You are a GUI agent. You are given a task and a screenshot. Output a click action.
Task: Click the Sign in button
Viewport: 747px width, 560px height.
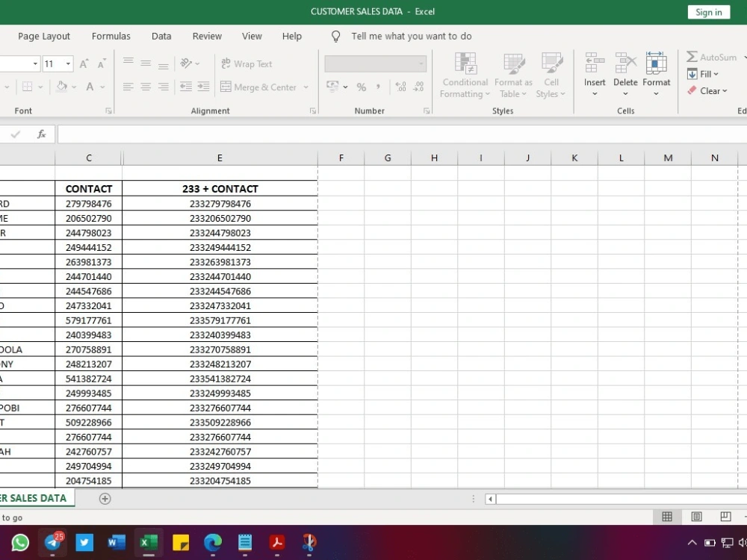709,13
